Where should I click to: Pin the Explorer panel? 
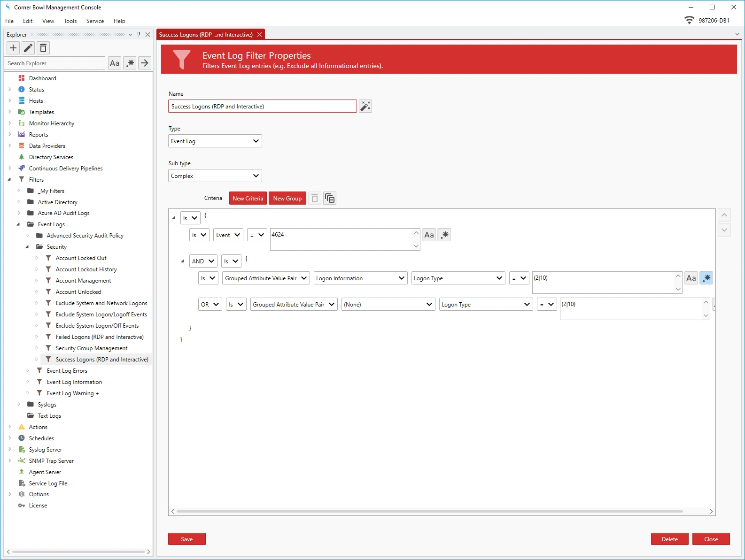(139, 34)
